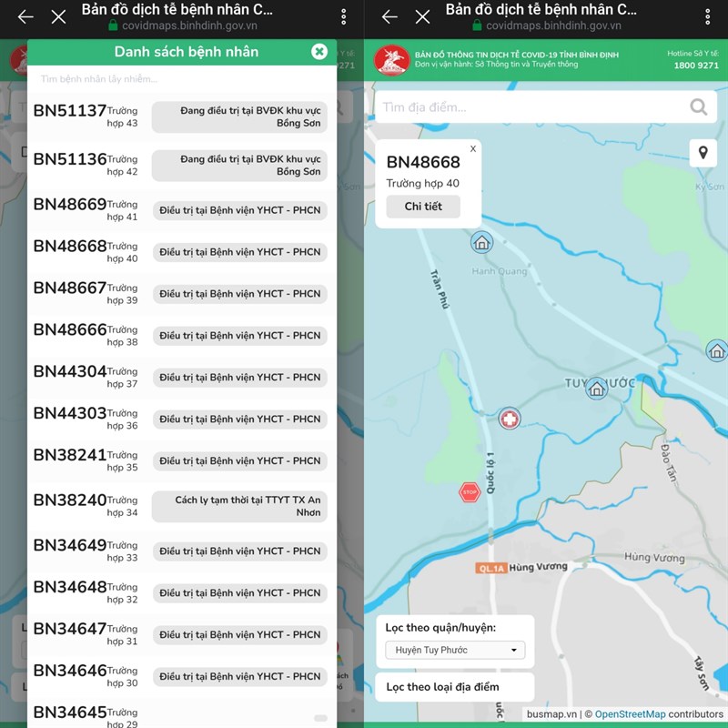Close the Danh sách bệnh nhân panel
The width and height of the screenshot is (728, 728).
[319, 52]
